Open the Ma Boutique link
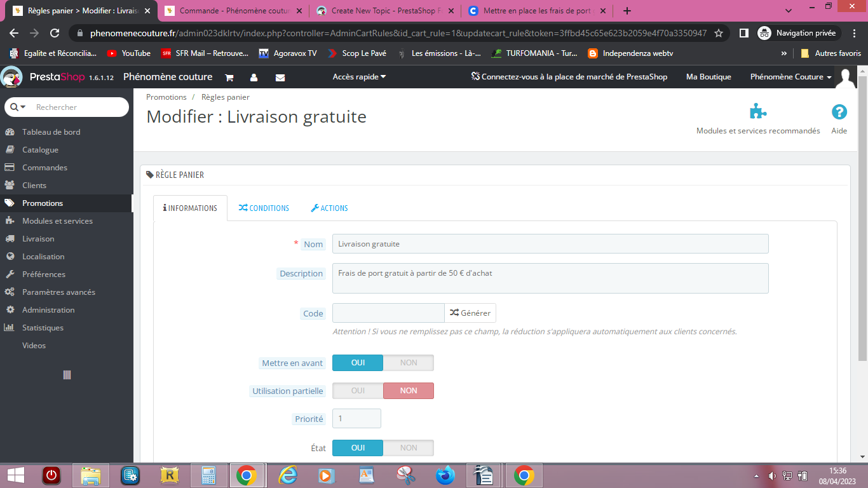This screenshot has width=868, height=488. (x=709, y=77)
